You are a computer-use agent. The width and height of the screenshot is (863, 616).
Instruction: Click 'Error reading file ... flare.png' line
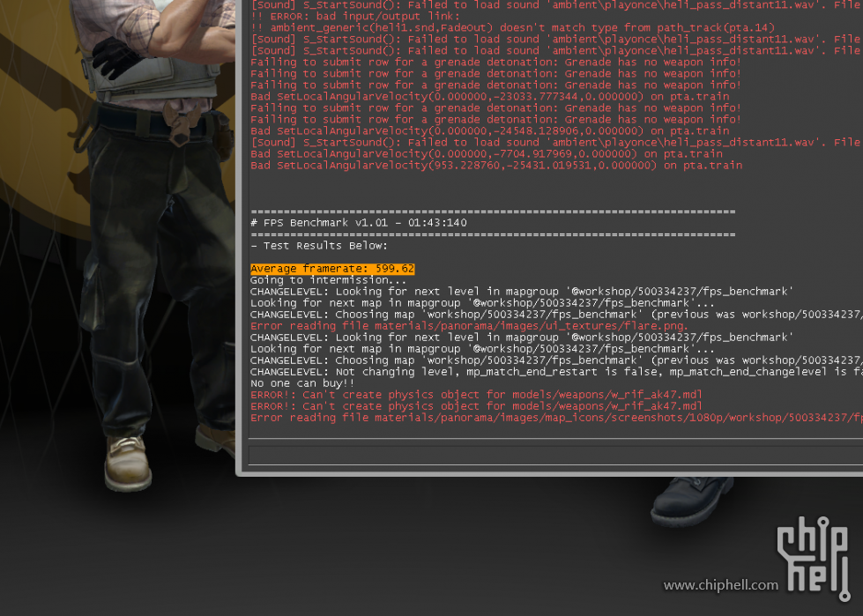pos(469,326)
